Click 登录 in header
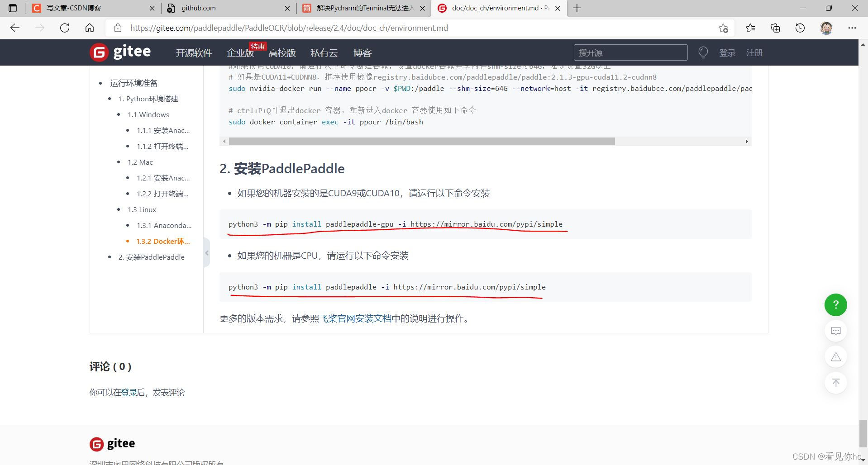 [x=727, y=53]
